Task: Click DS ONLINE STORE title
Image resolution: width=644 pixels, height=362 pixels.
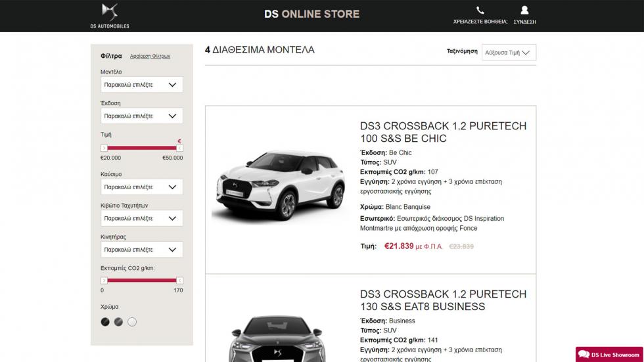Action: [x=311, y=14]
